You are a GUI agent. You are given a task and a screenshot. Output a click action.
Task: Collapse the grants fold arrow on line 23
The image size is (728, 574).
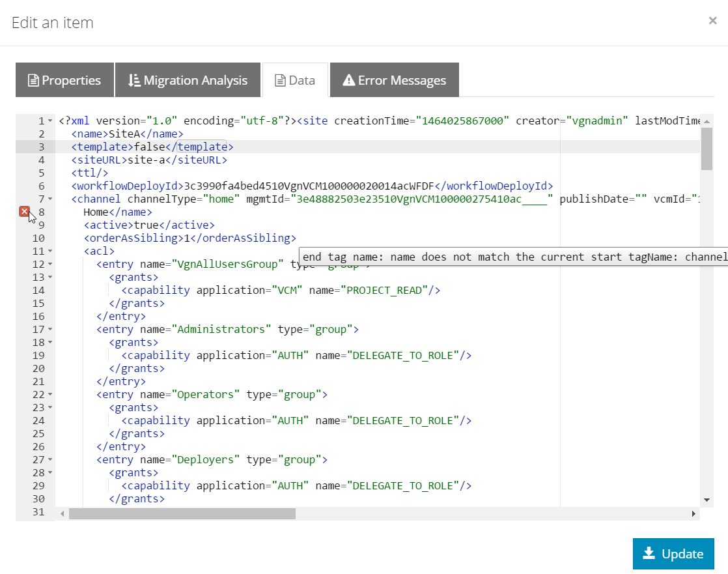point(50,407)
